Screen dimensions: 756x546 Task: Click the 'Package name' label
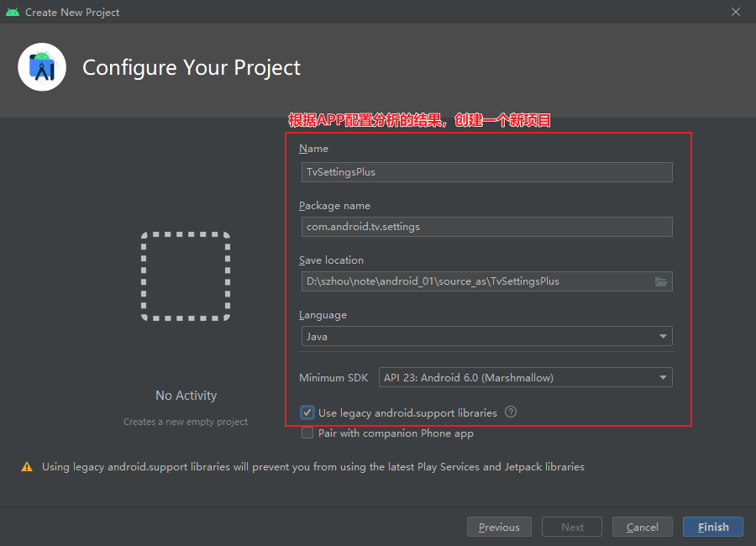click(334, 206)
